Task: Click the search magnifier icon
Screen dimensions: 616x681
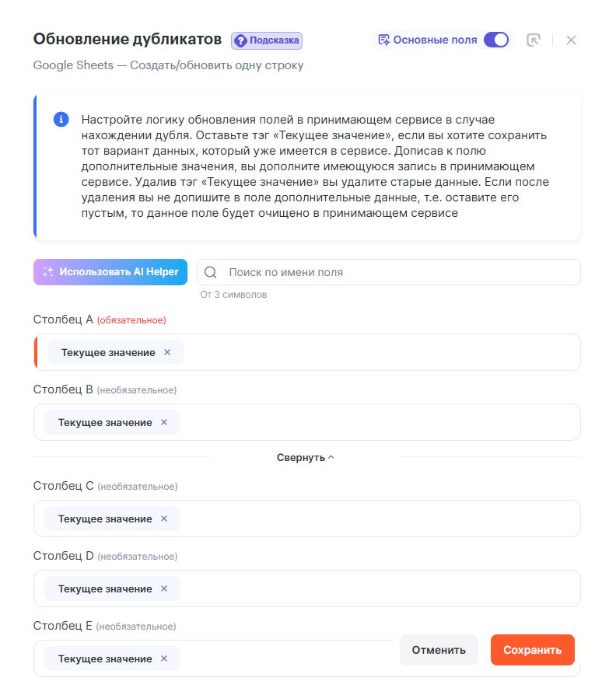Action: tap(210, 272)
